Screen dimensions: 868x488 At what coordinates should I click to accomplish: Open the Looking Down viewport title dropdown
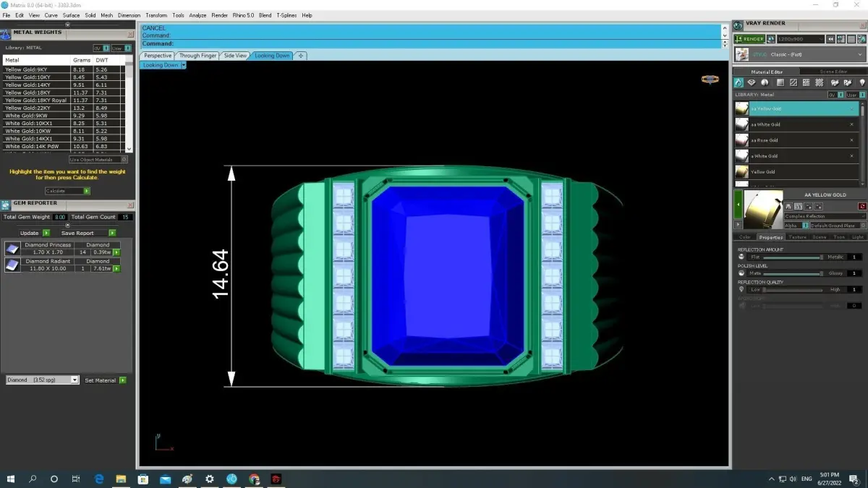184,65
